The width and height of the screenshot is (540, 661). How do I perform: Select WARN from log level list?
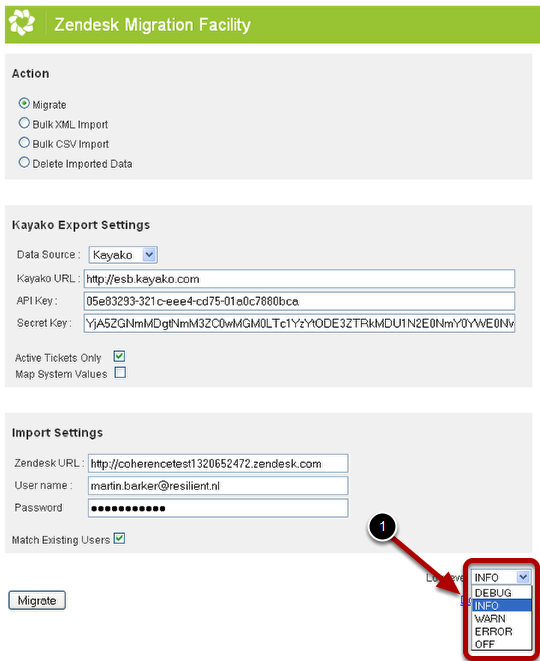click(x=502, y=618)
